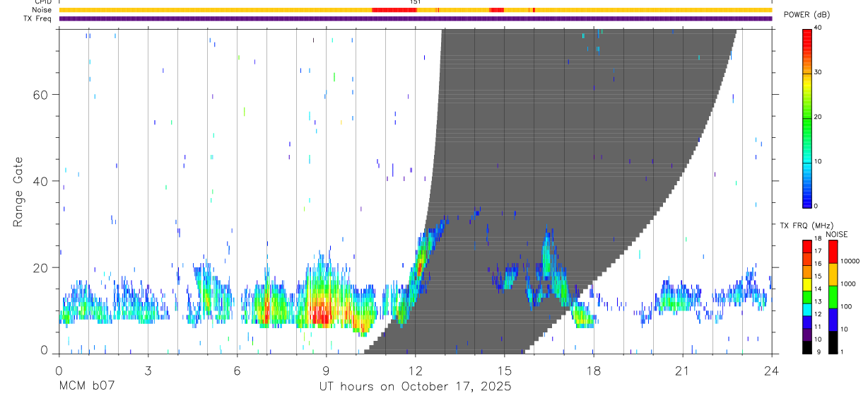Click the '1000' label on the NOISE scale
Viewport: 868px width, 401px height.
(848, 284)
